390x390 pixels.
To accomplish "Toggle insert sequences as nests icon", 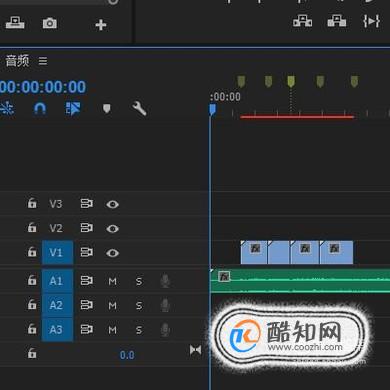I will click(7, 109).
